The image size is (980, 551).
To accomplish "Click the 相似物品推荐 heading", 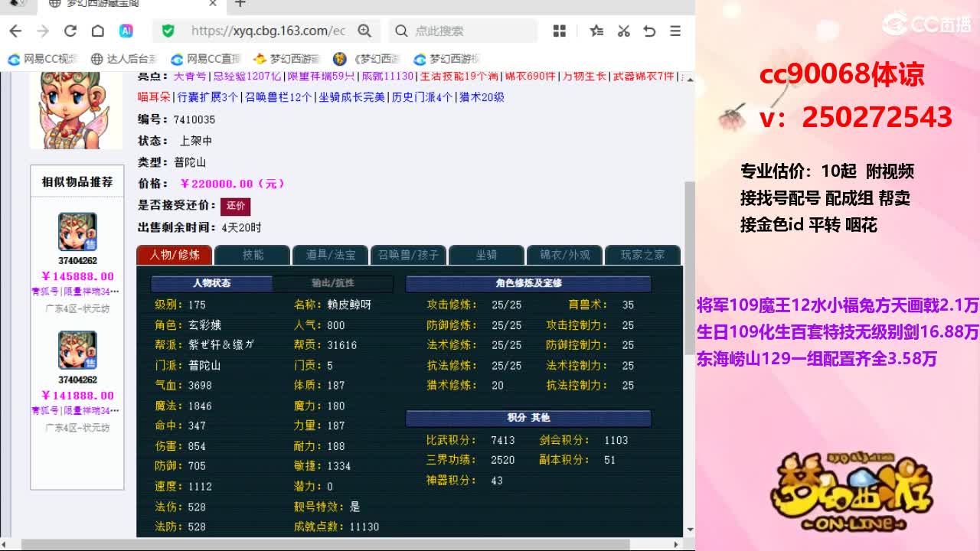I will pyautogui.click(x=77, y=182).
